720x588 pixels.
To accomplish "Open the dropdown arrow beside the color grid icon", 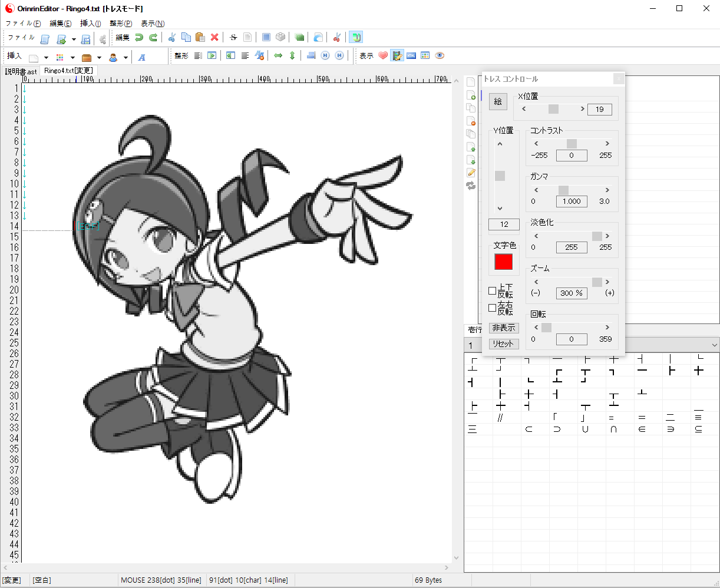I will [72, 58].
